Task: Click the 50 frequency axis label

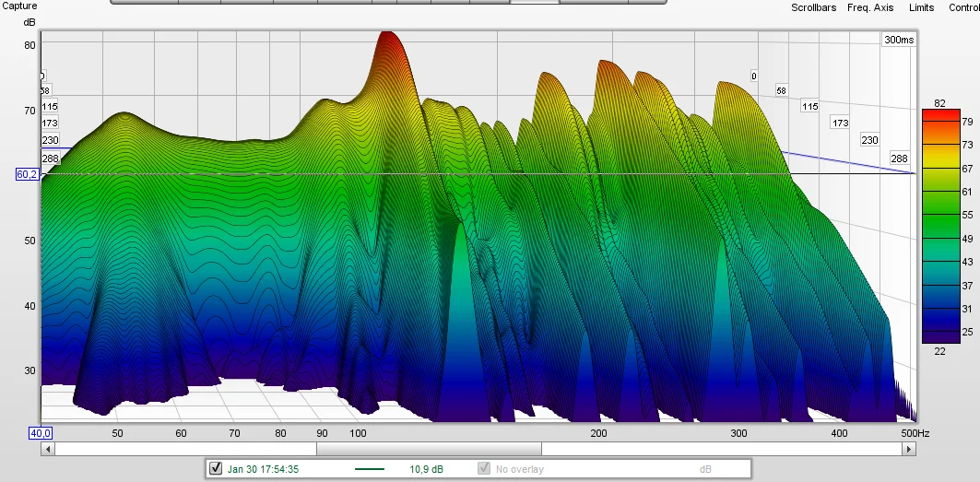Action: 117,433
